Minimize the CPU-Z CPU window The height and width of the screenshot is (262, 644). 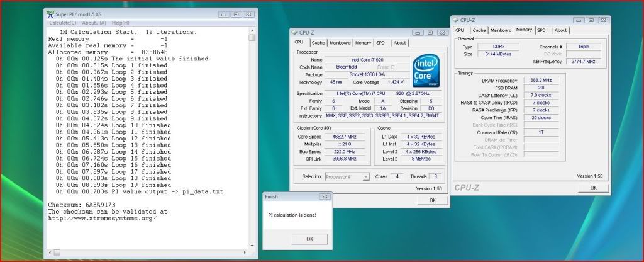tap(418, 33)
